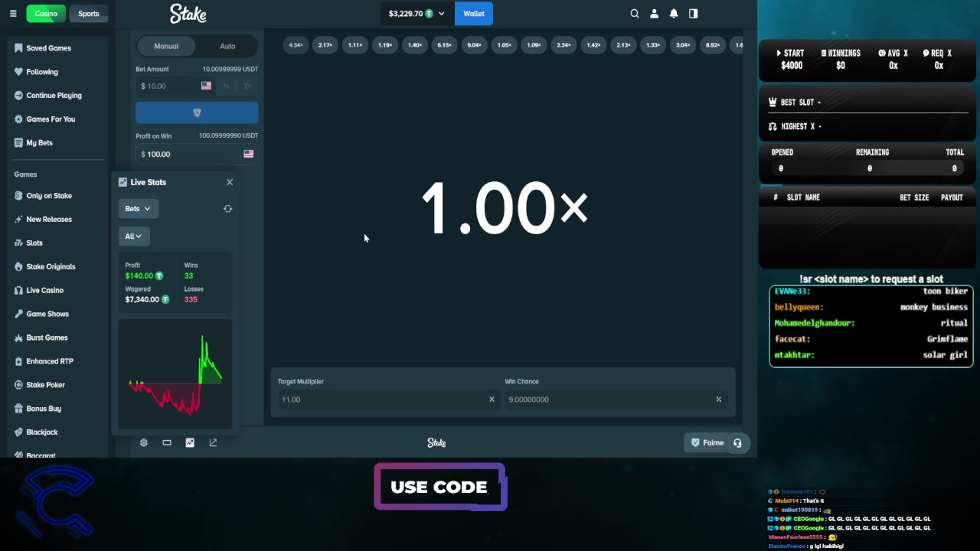Double the bet amount with 2×
The height and width of the screenshot is (551, 980).
pyautogui.click(x=247, y=86)
